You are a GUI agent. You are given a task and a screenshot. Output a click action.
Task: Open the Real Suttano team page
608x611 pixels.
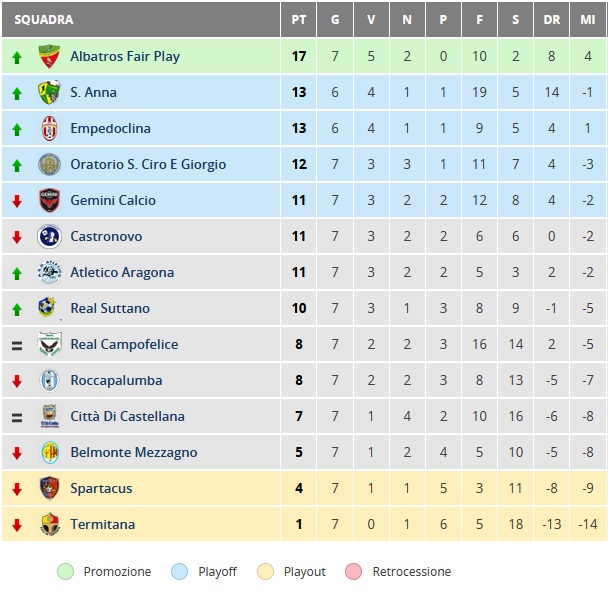110,308
